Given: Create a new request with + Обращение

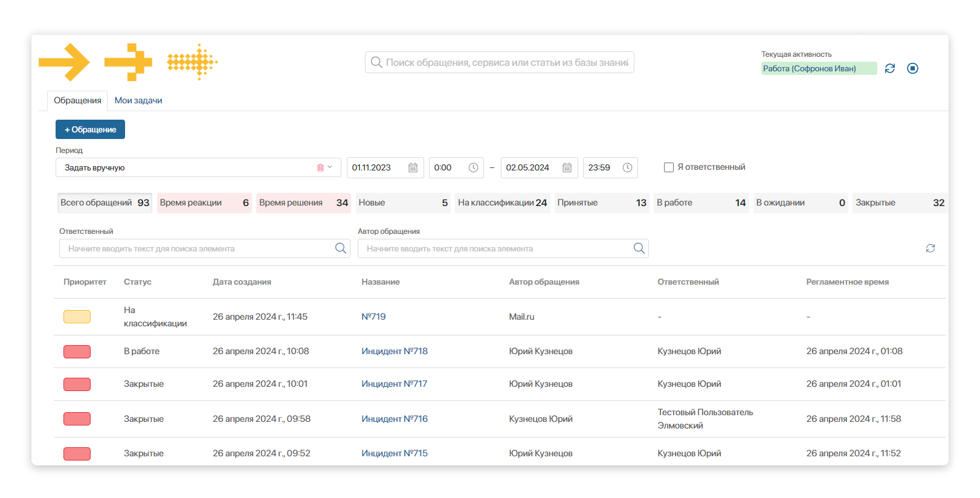Looking at the screenshot, I should 90,129.
